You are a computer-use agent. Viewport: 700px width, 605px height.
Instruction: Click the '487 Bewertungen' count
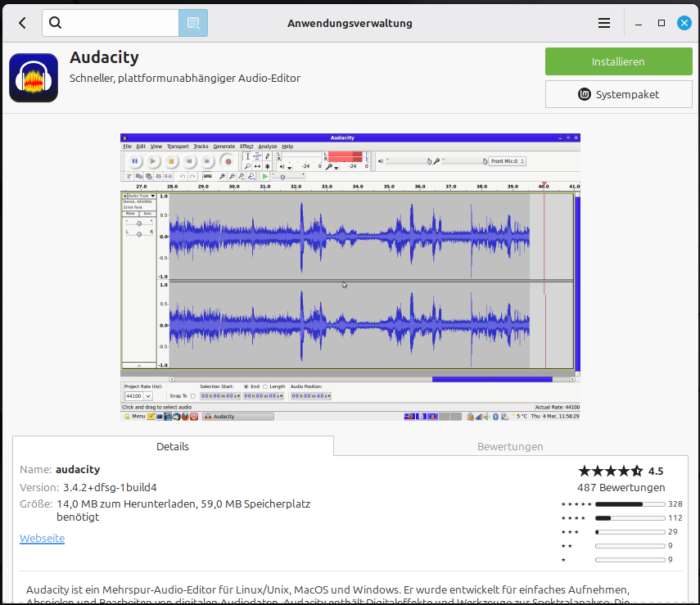click(x=621, y=488)
